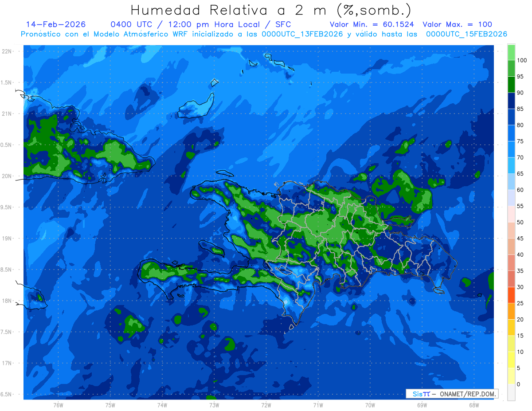Click the "18N" latitude label
This screenshot has height=411, width=532.
[x=7, y=301]
